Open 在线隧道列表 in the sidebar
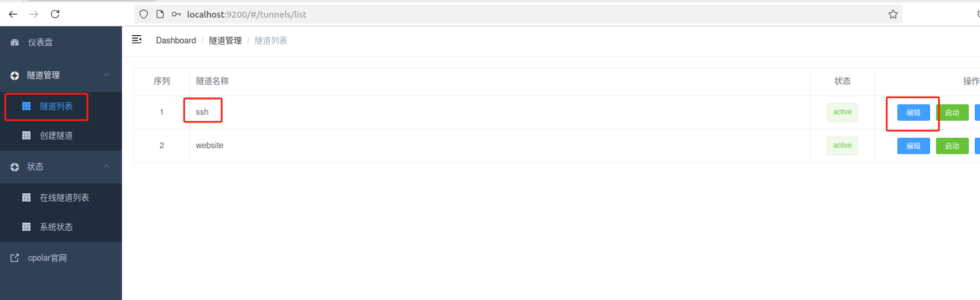Viewport: 980px width, 300px height. (64, 197)
